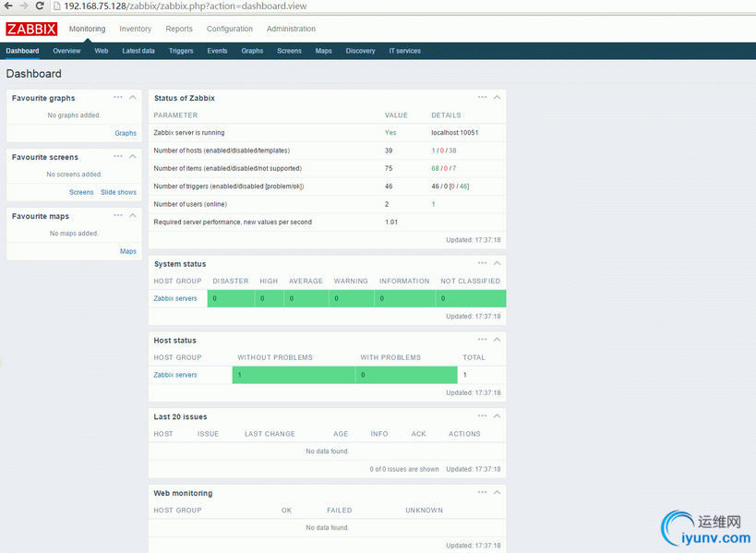Screen dimensions: 756x553
Task: Open the Configuration top menu
Action: tap(230, 29)
